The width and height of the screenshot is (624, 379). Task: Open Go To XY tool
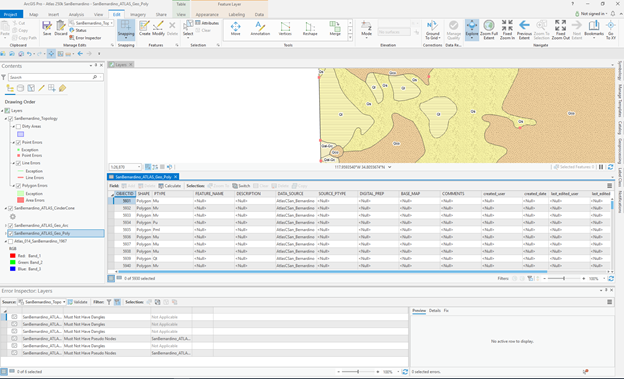pos(610,29)
